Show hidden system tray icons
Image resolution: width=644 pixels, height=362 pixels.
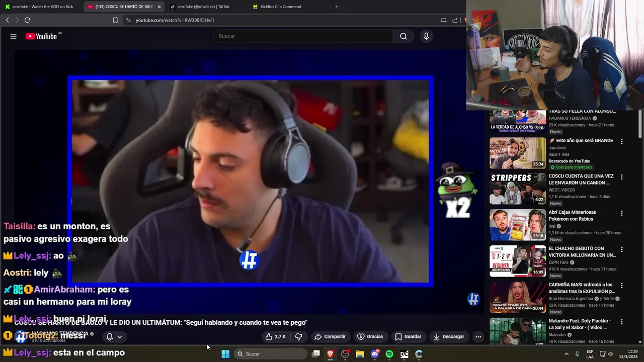[x=567, y=354]
